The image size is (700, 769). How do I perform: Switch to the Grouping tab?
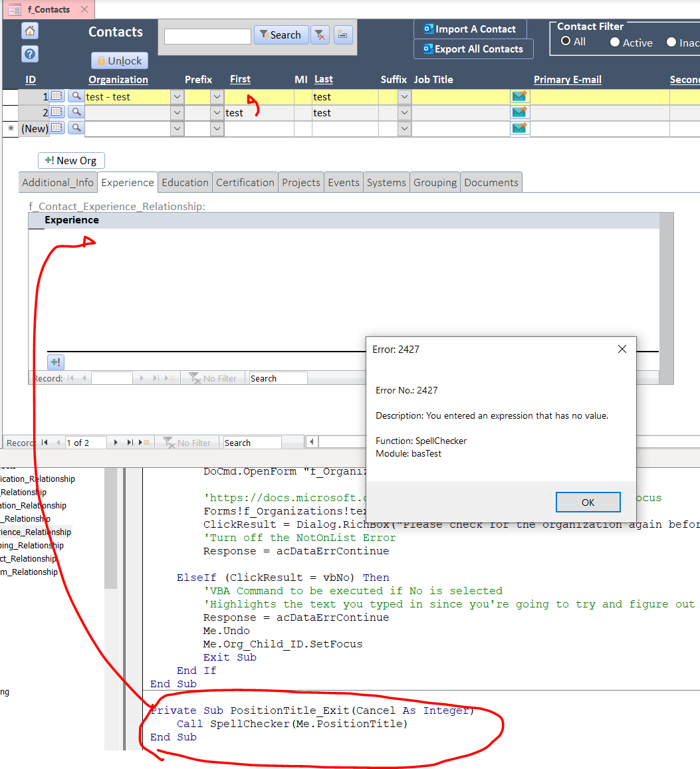tap(435, 182)
